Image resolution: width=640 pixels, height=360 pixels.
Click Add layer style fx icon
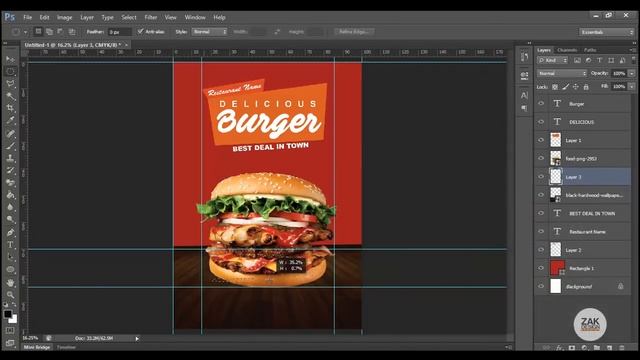[559, 348]
